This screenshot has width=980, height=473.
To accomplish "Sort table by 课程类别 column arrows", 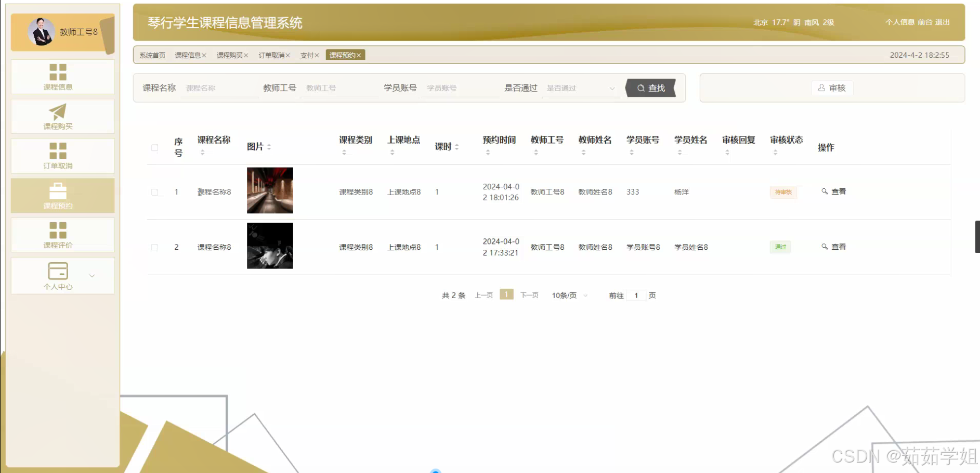I will [x=344, y=152].
